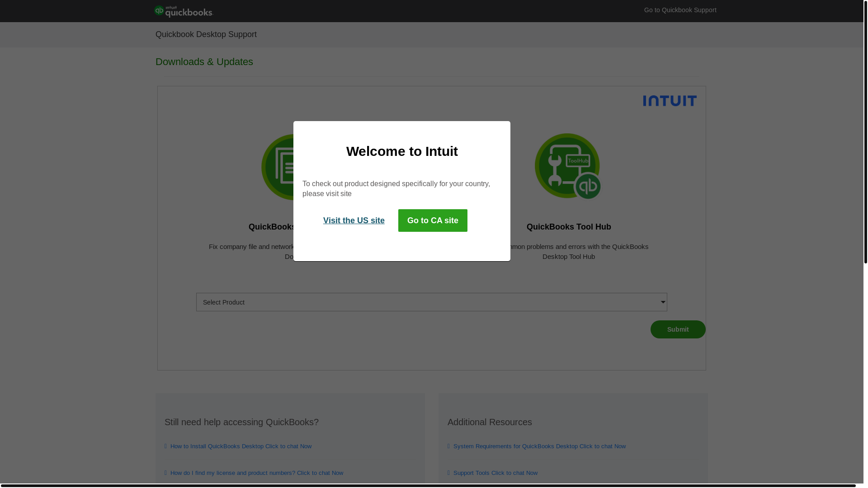Click the INTUIT brand logo
Viewport: 868px width, 488px height.
pos(670,100)
